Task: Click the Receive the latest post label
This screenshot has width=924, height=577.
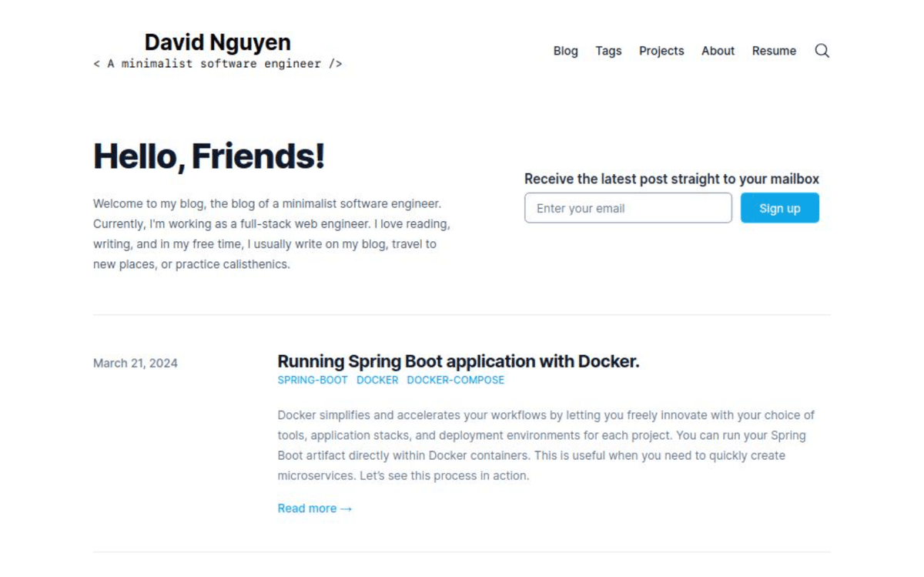Action: (671, 179)
